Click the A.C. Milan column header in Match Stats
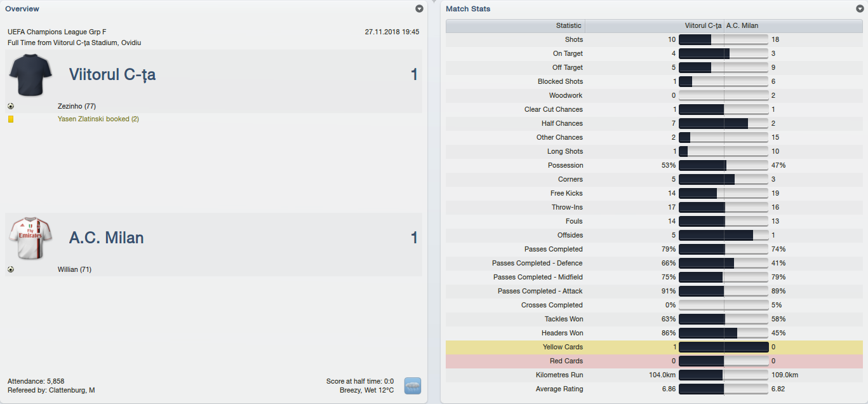This screenshot has height=404, width=868. (742, 26)
